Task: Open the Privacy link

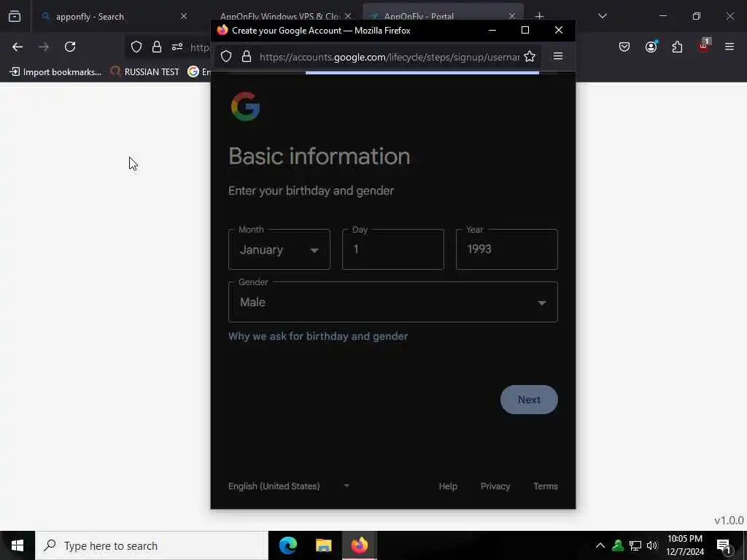Action: pos(495,486)
